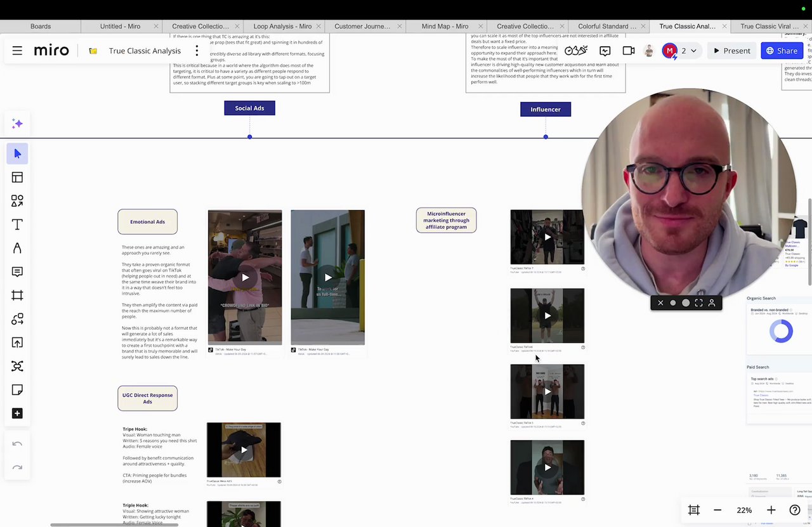Click the Upload tool
The image size is (812, 527).
coord(17,342)
